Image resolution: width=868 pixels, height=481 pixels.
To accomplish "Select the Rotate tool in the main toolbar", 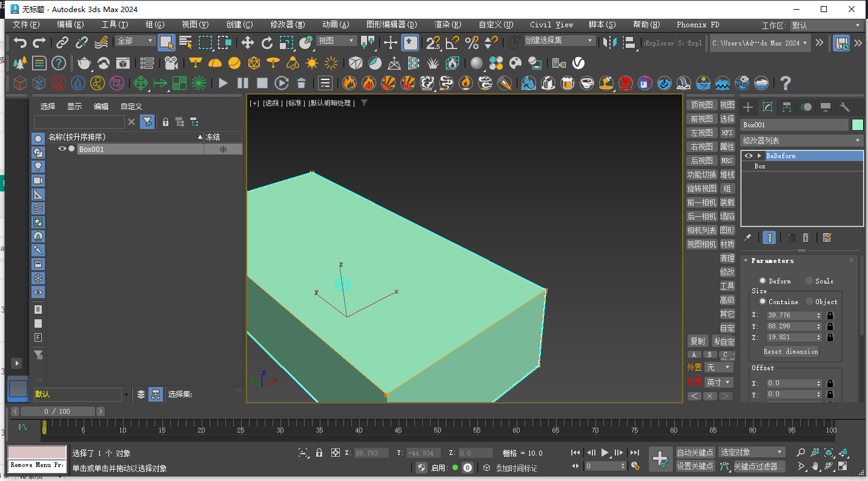I will pos(268,42).
